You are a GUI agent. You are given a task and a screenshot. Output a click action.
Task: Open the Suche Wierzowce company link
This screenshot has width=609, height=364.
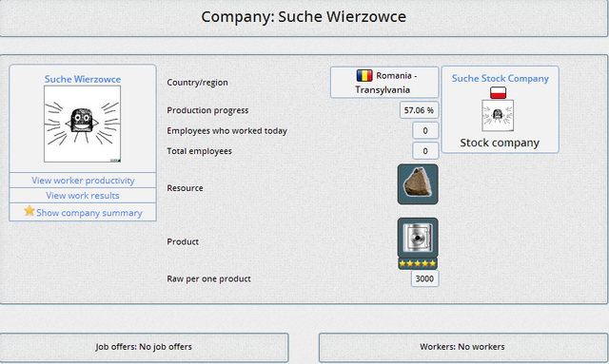click(83, 79)
